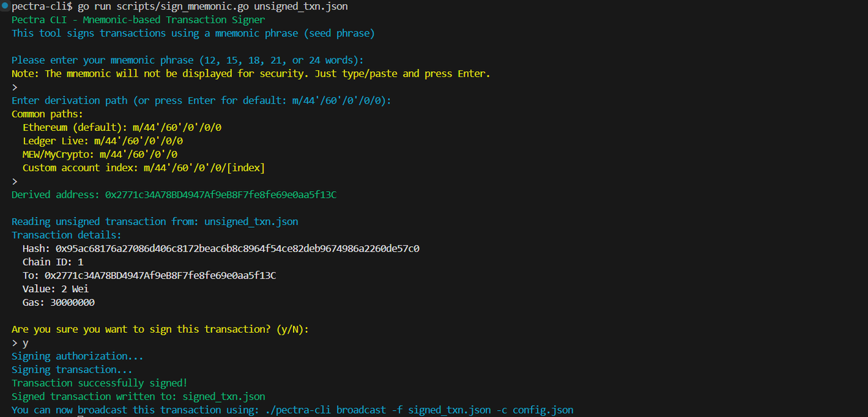Screen dimensions: 868x417
Task: Click the 'Value: 2 Wei' line
Action: (x=56, y=289)
